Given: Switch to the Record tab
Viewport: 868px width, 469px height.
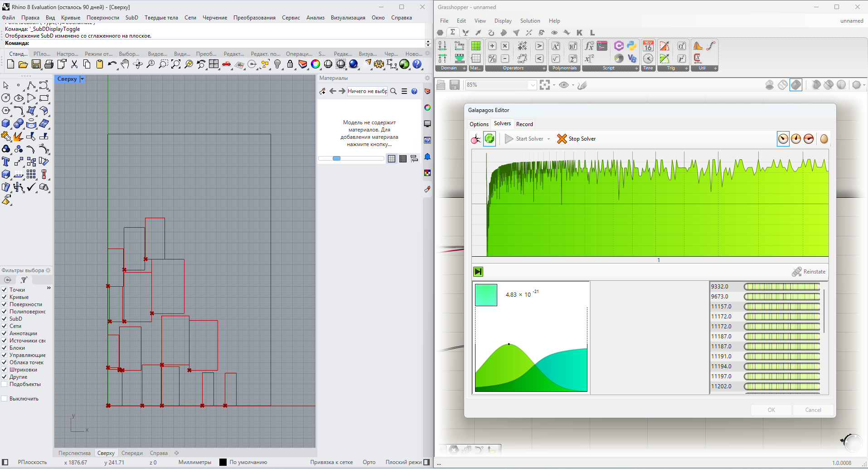Looking at the screenshot, I should (524, 124).
